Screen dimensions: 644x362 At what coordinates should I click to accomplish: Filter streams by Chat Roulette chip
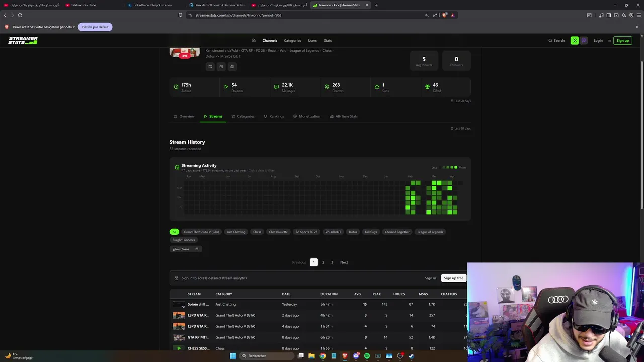tap(278, 232)
